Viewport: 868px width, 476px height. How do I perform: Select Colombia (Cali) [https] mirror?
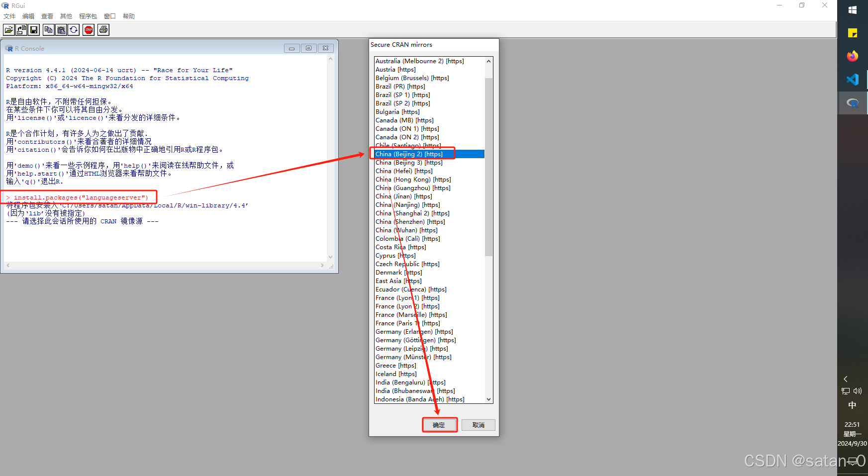click(429, 239)
